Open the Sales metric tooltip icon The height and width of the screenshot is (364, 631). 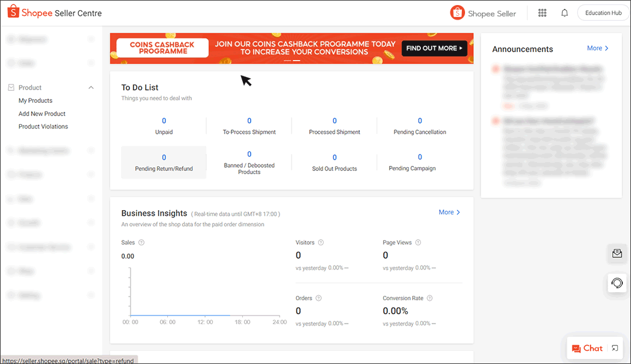142,242
